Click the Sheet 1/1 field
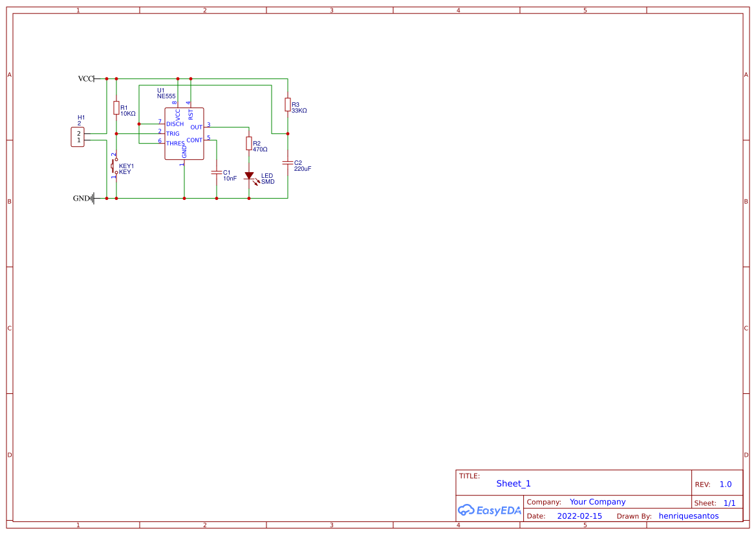 point(730,503)
